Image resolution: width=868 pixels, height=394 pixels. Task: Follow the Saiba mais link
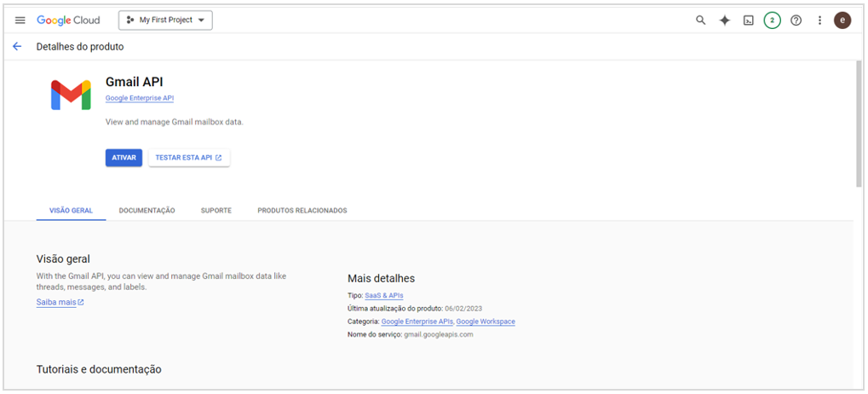coord(60,303)
